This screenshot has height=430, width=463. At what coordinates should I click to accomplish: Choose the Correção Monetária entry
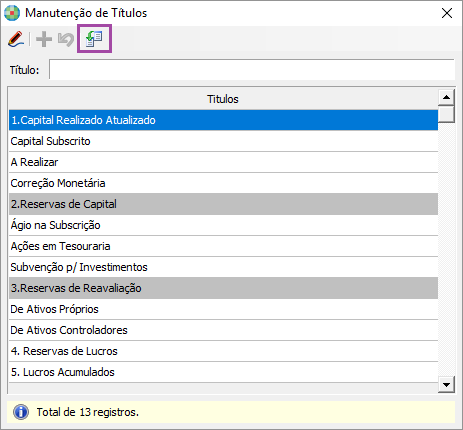coord(223,183)
